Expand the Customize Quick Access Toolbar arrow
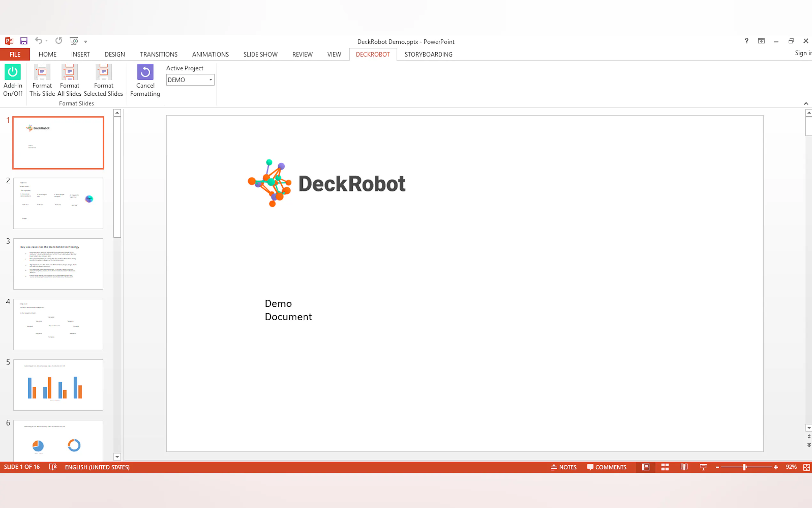The height and width of the screenshot is (508, 812). 86,41
